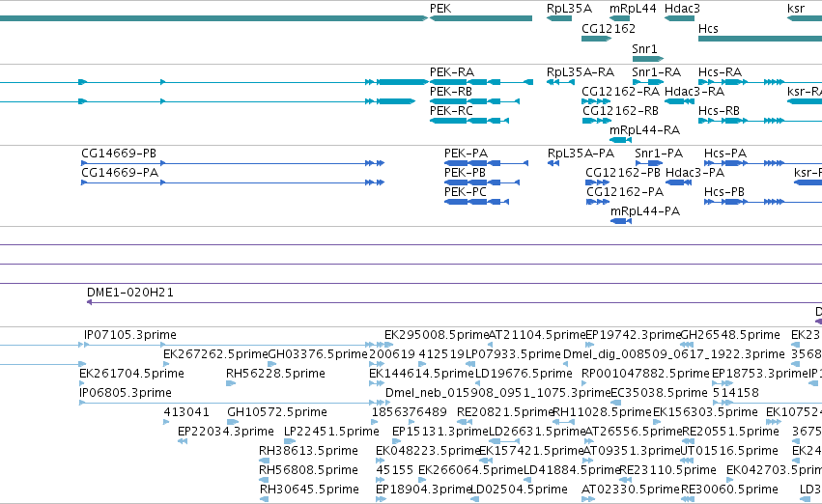
Task: Select EST EC35038.5prime
Action: (x=660, y=393)
